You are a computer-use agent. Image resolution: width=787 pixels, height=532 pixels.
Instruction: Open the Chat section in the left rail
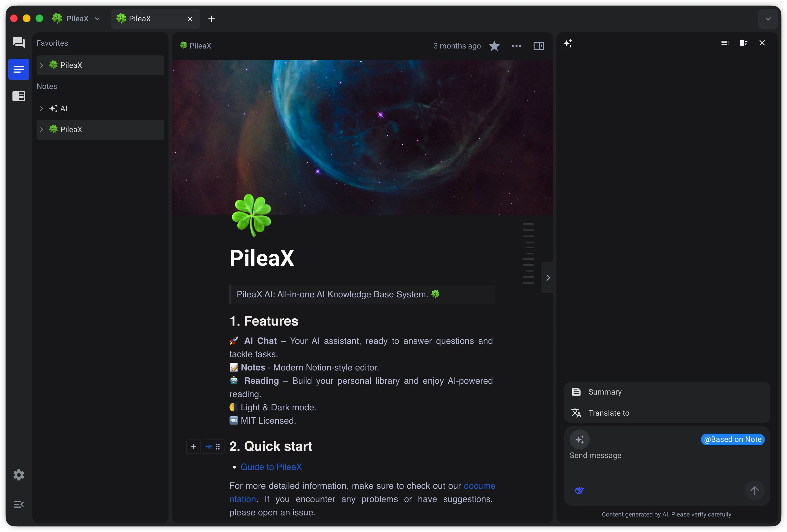coord(19,43)
